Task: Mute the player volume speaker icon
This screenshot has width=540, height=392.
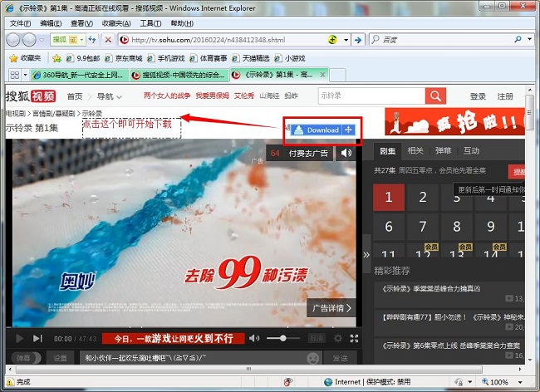Action: tap(254, 338)
